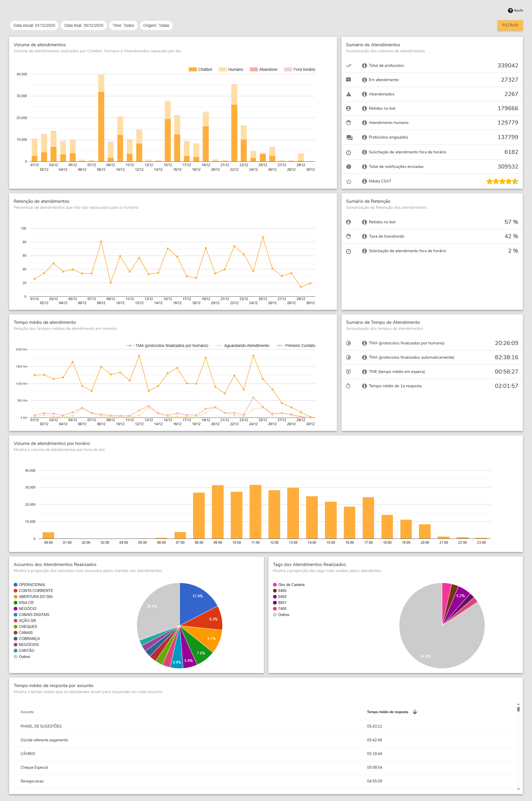Open the Origem: Todas filter chip
The image size is (532, 801).
coord(156,25)
